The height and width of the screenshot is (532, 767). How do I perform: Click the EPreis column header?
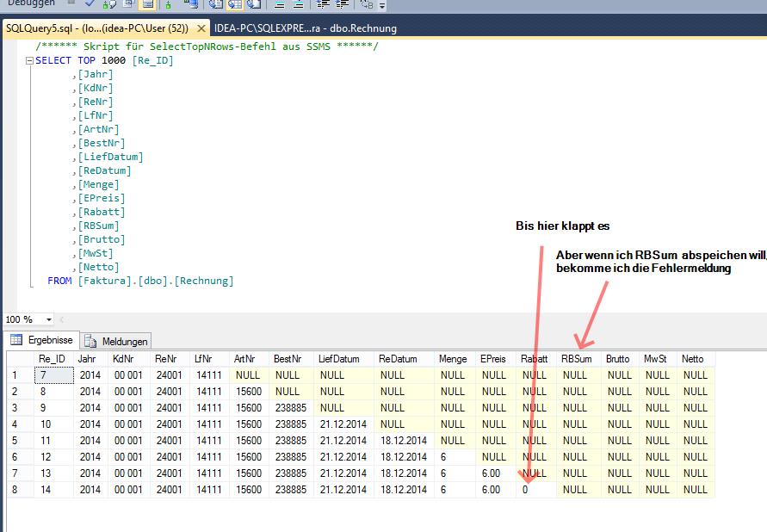[496, 359]
